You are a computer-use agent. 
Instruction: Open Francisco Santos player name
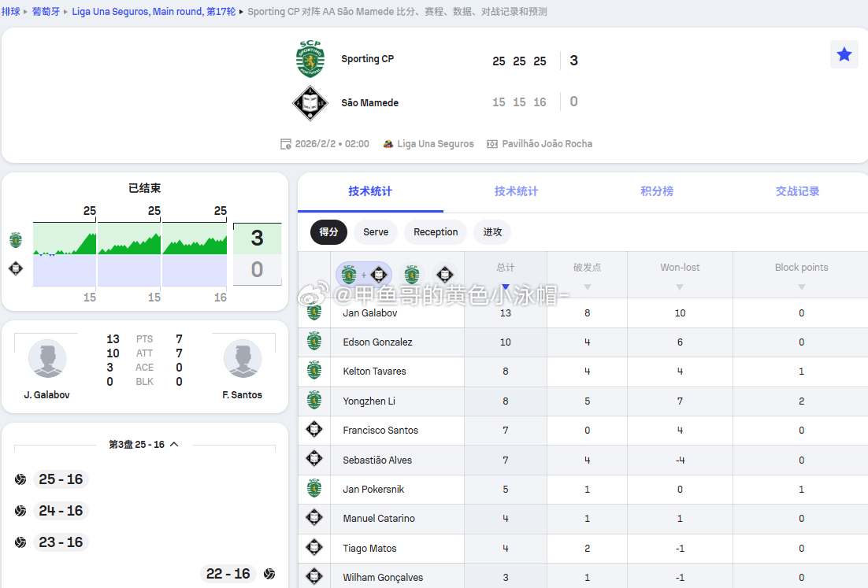coord(380,430)
